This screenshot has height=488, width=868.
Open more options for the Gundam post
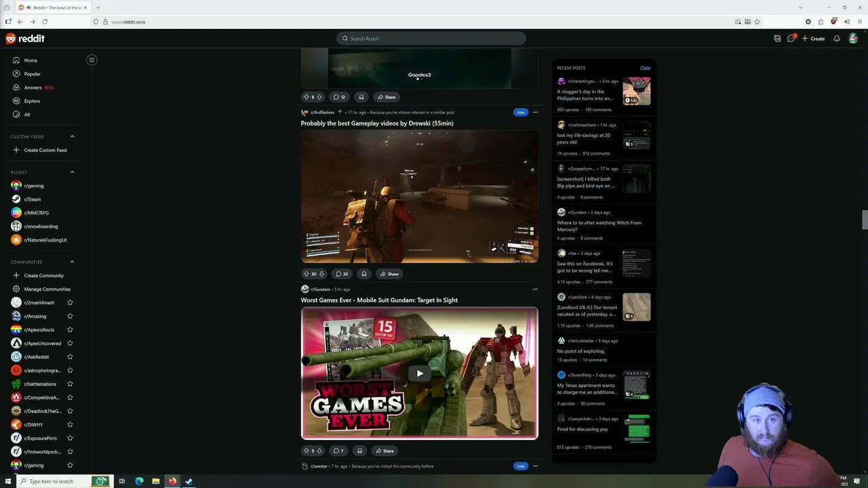(535, 289)
